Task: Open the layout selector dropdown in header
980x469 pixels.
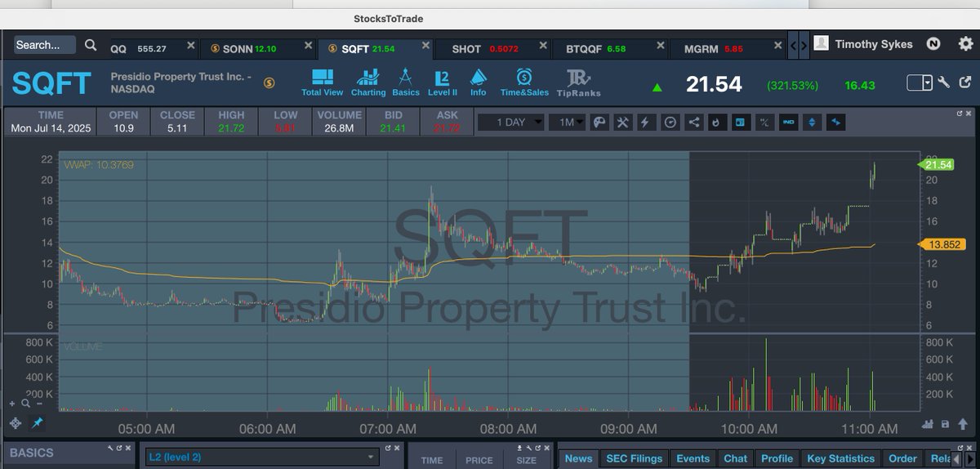Action: tap(920, 83)
